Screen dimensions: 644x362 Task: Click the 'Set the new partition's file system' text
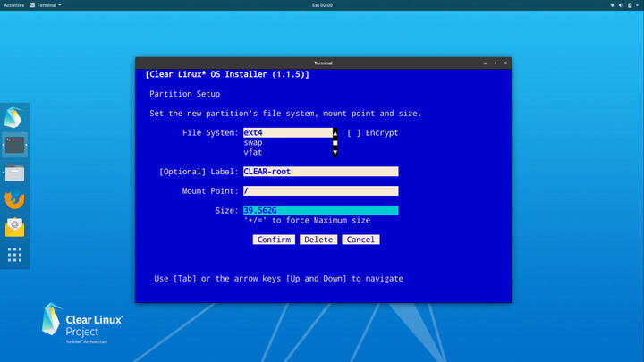click(x=285, y=114)
